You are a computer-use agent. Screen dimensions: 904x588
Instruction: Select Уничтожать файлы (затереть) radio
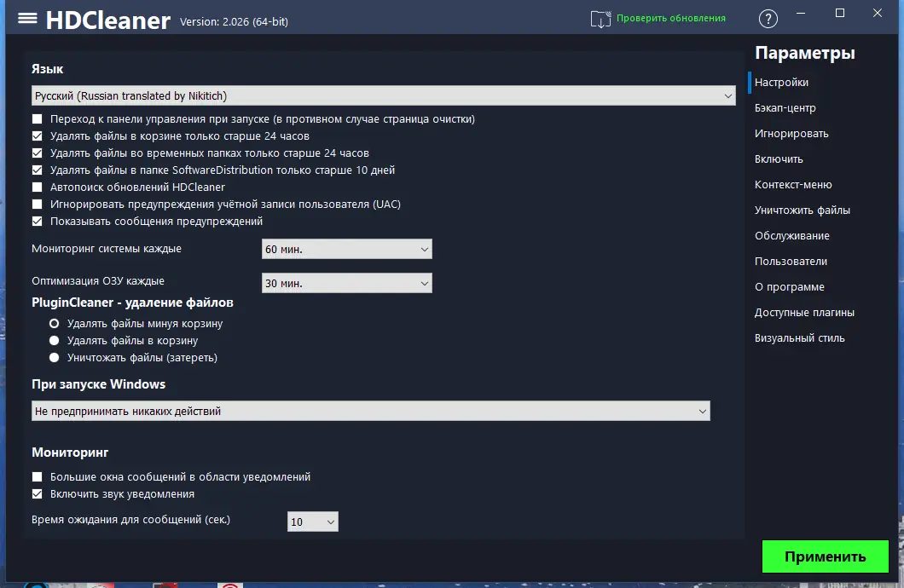55,358
